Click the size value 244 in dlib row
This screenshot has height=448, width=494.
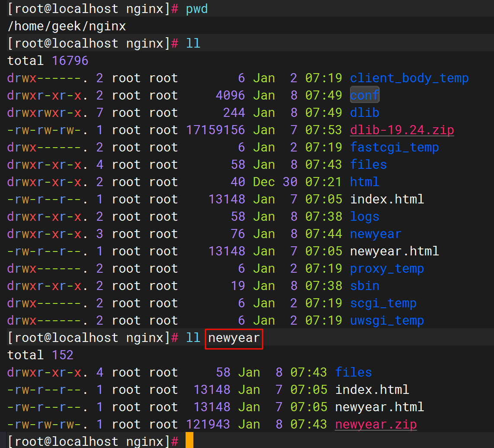point(234,113)
